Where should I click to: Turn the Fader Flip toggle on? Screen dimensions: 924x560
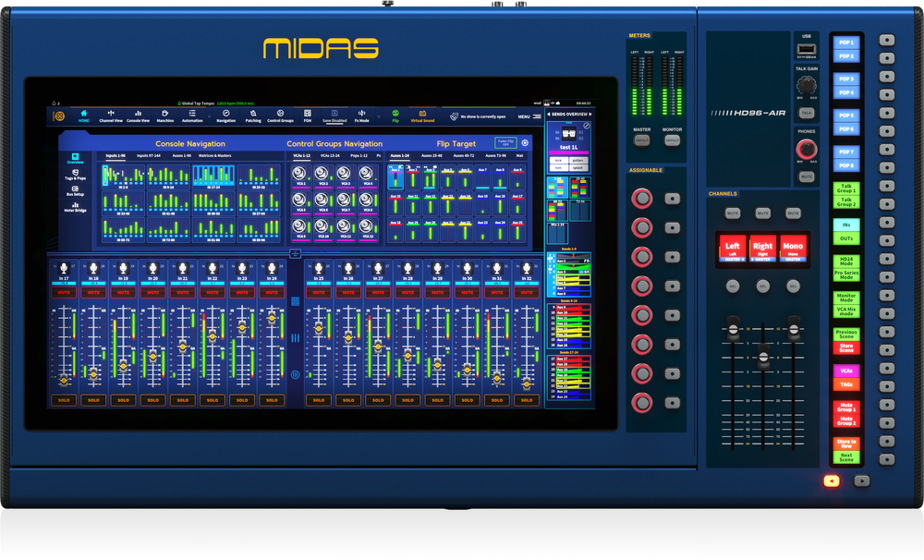pyautogui.click(x=506, y=140)
